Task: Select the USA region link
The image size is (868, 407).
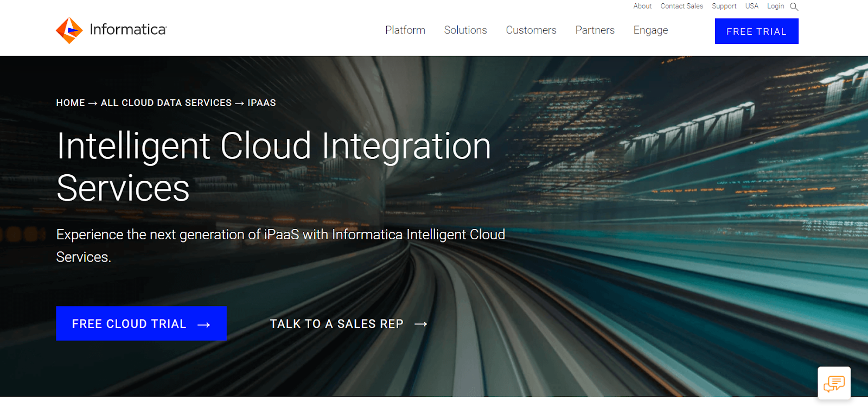Action: point(752,6)
